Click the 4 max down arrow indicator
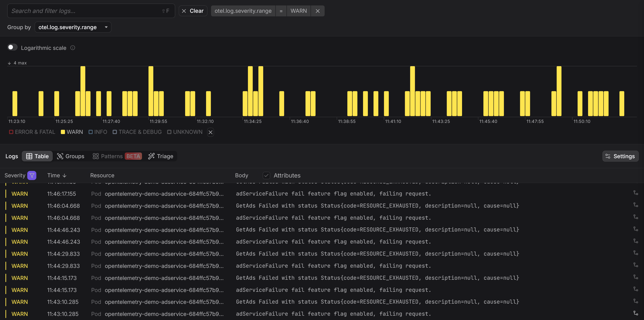Image resolution: width=644 pixels, height=320 pixels. point(9,63)
